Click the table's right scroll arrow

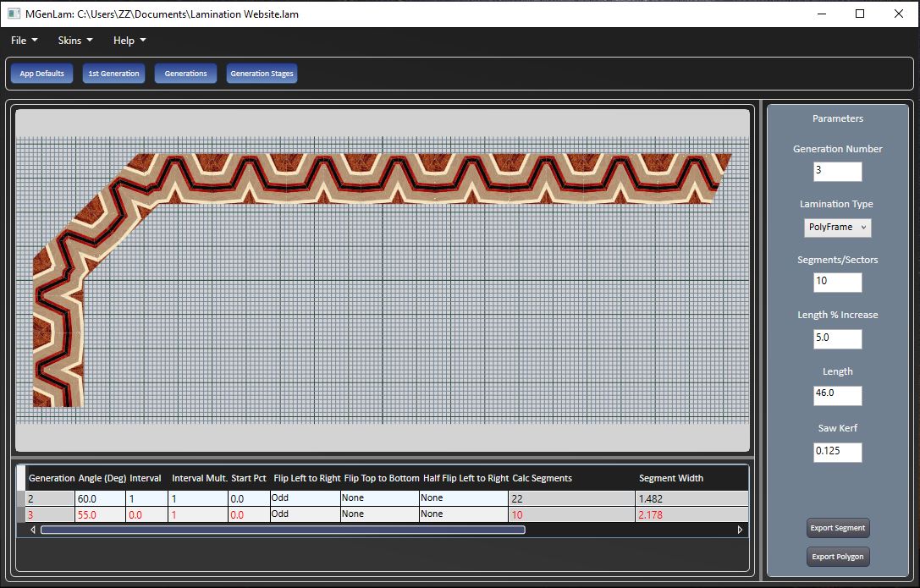740,530
